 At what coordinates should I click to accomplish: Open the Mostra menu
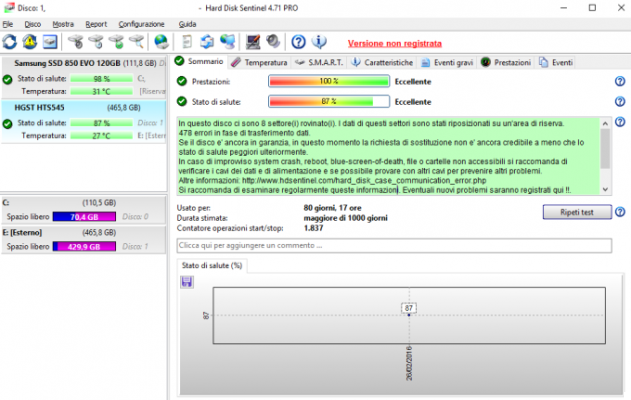pyautogui.click(x=63, y=24)
